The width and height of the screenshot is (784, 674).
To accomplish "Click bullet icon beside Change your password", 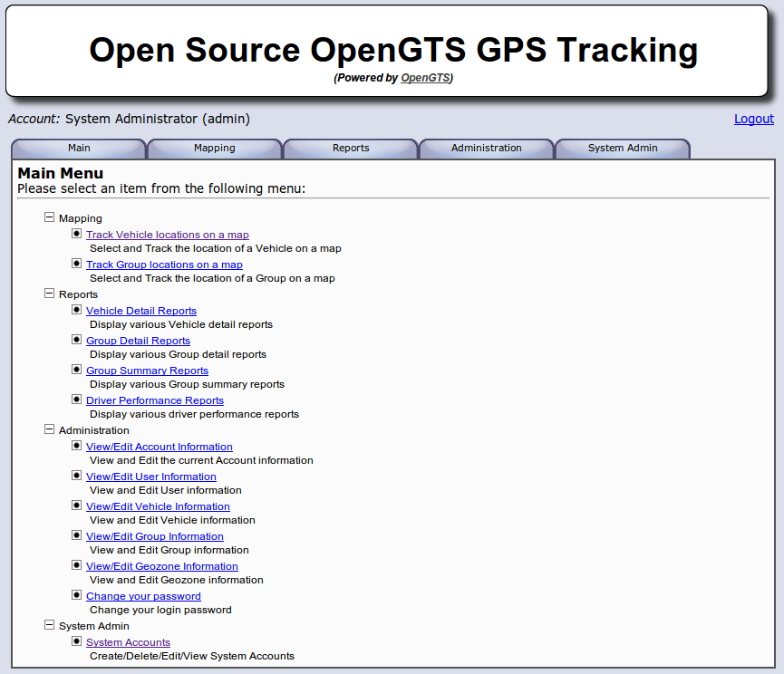I will tap(77, 595).
